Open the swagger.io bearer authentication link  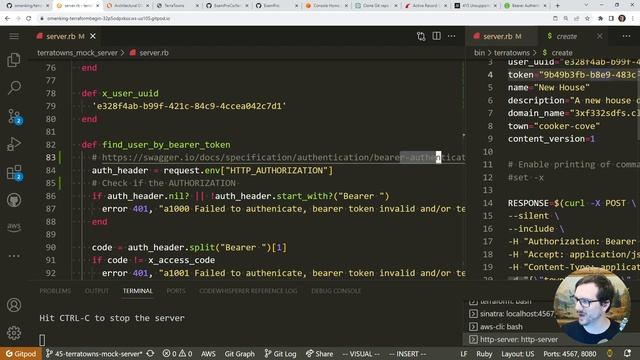[283, 158]
